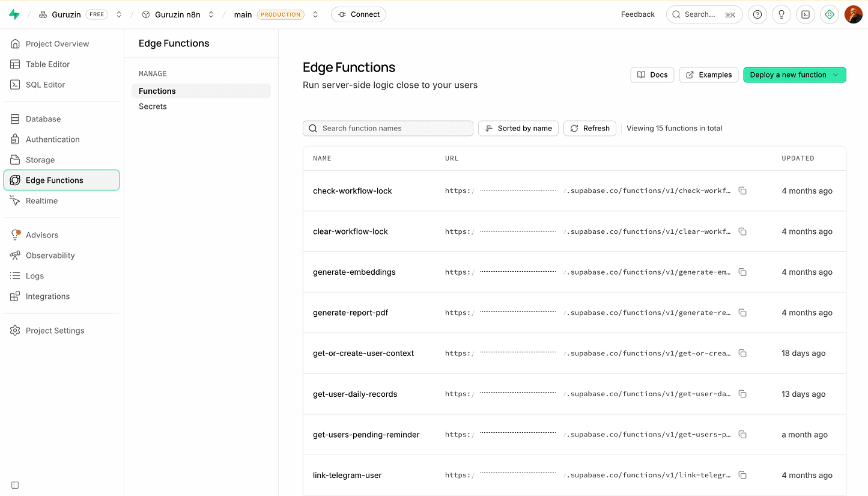Collapse sidebar using bottom-left panel icon
868x496 pixels.
pos(15,485)
